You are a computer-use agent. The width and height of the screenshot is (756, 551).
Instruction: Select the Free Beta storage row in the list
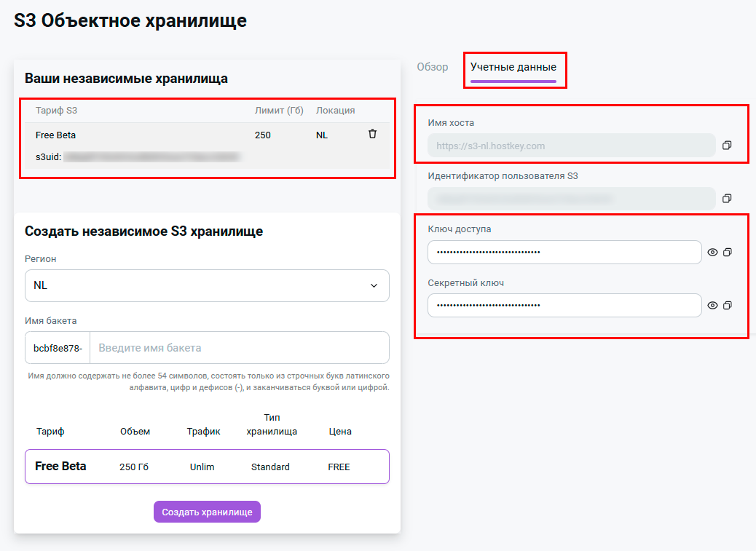point(146,135)
